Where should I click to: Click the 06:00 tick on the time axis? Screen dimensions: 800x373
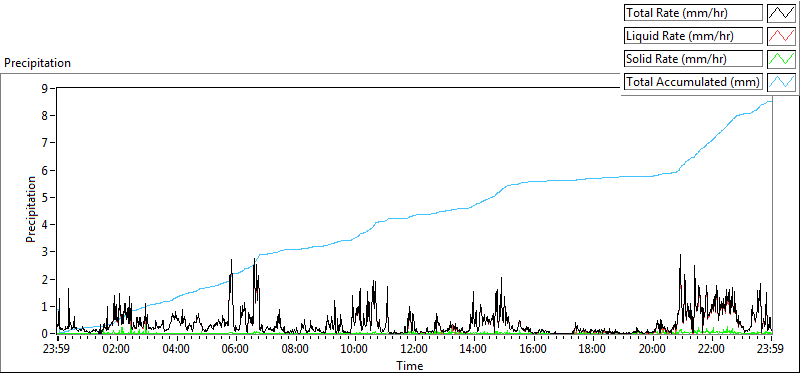236,350
